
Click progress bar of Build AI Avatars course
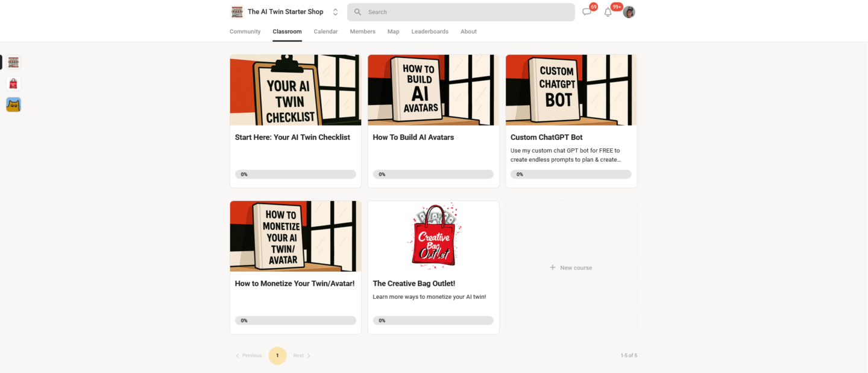click(433, 174)
